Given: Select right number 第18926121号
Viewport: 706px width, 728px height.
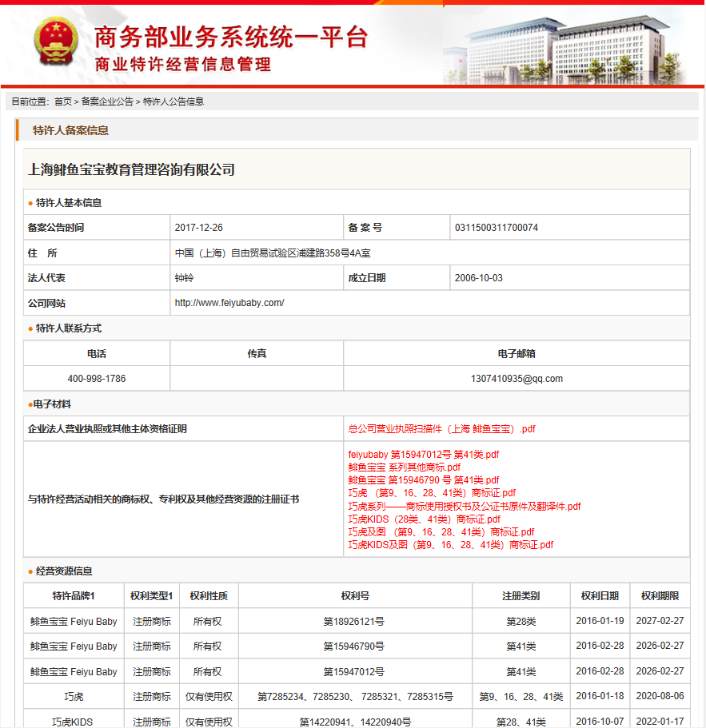Looking at the screenshot, I should pyautogui.click(x=354, y=621).
